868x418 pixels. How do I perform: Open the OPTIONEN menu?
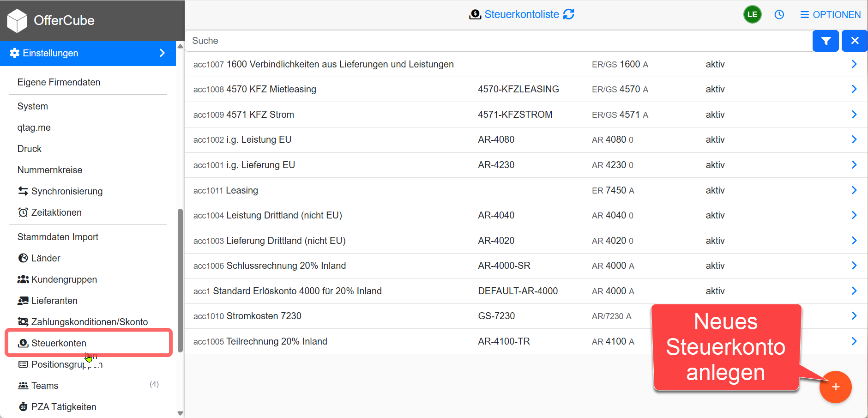click(830, 15)
